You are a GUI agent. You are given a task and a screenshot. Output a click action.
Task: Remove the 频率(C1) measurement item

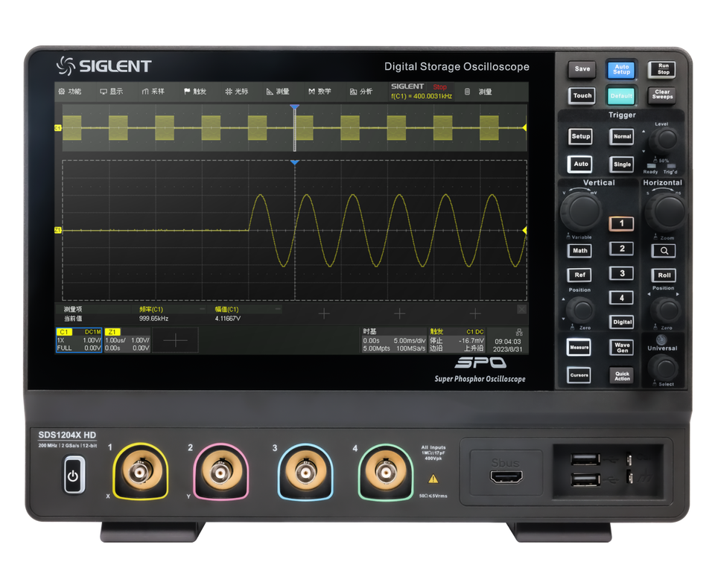click(x=202, y=309)
